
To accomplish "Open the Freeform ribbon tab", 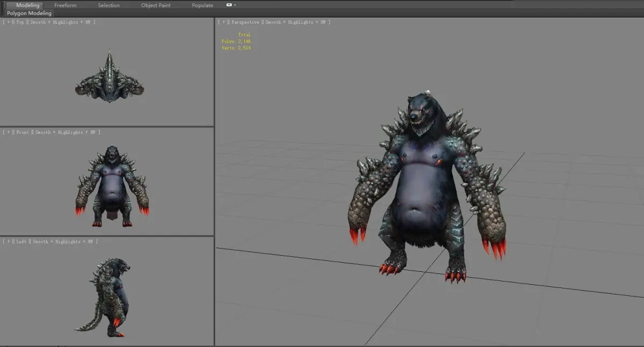I will tap(65, 5).
